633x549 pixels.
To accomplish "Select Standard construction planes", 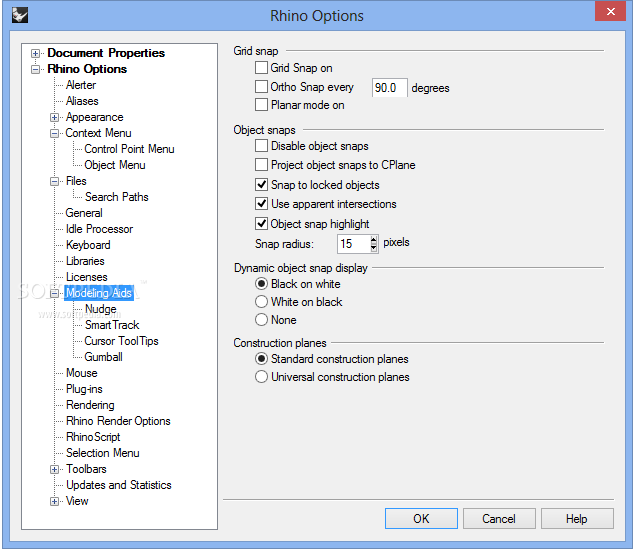I will tap(261, 358).
